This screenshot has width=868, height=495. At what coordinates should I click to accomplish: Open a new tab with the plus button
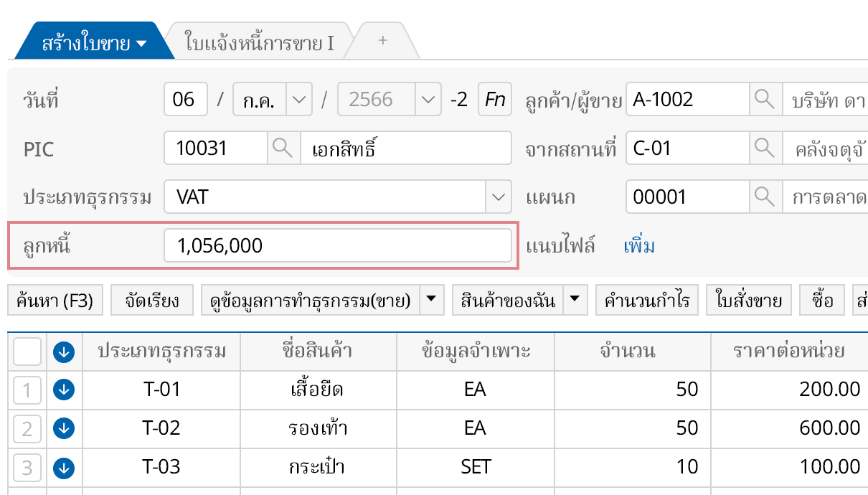click(x=382, y=40)
